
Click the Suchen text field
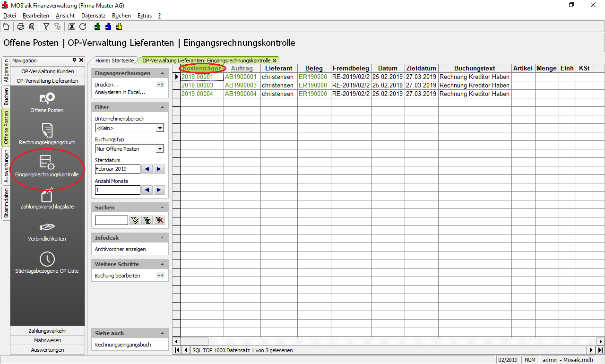(111, 220)
